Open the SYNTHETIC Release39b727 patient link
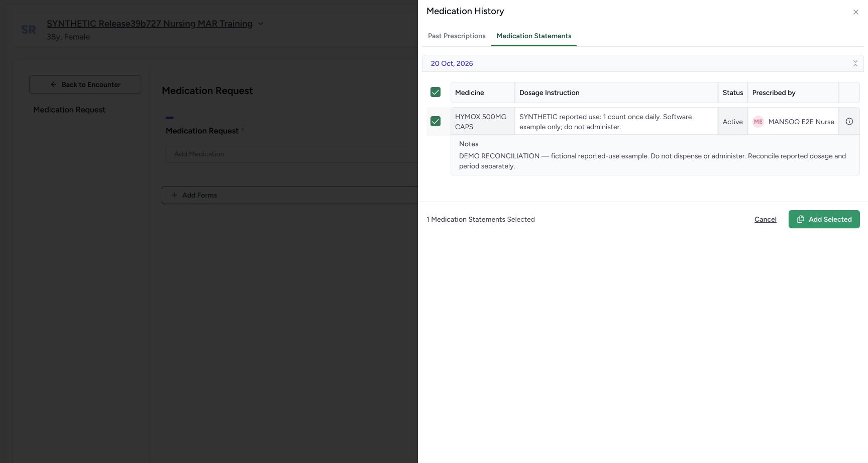Image resolution: width=868 pixels, height=463 pixels. tap(150, 24)
